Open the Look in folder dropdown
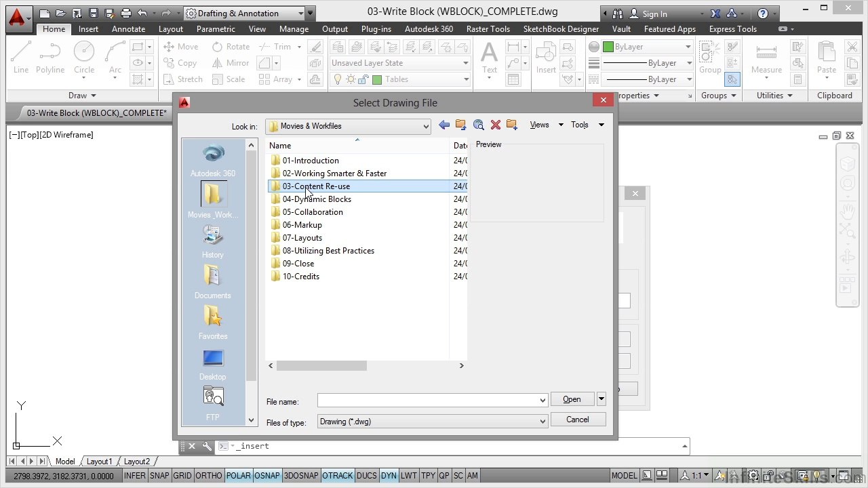This screenshot has height=488, width=868. pyautogui.click(x=425, y=126)
